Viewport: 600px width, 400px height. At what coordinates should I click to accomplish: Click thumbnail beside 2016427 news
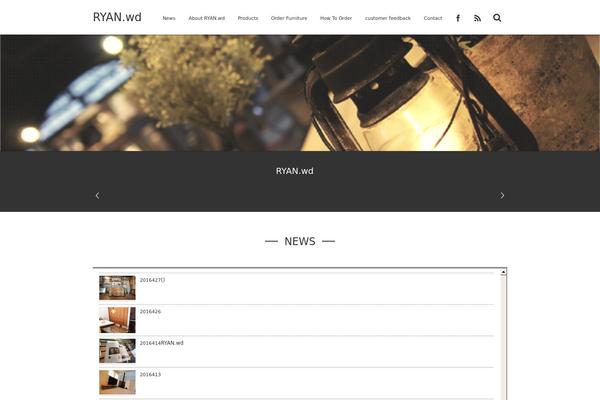(x=117, y=287)
